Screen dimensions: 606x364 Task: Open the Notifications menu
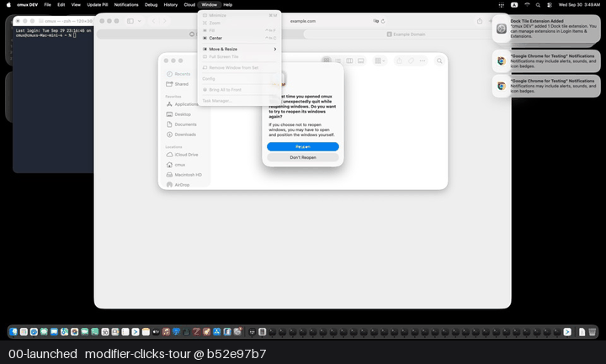tap(126, 5)
